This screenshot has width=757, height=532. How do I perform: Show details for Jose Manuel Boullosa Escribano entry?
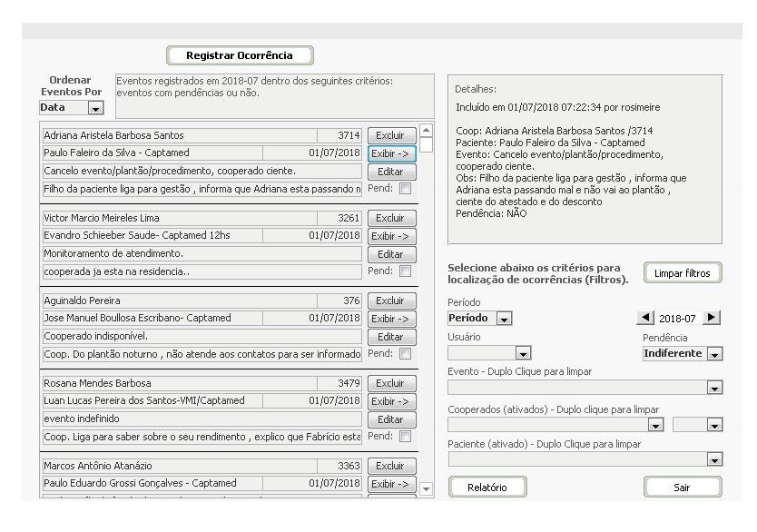coord(391,319)
